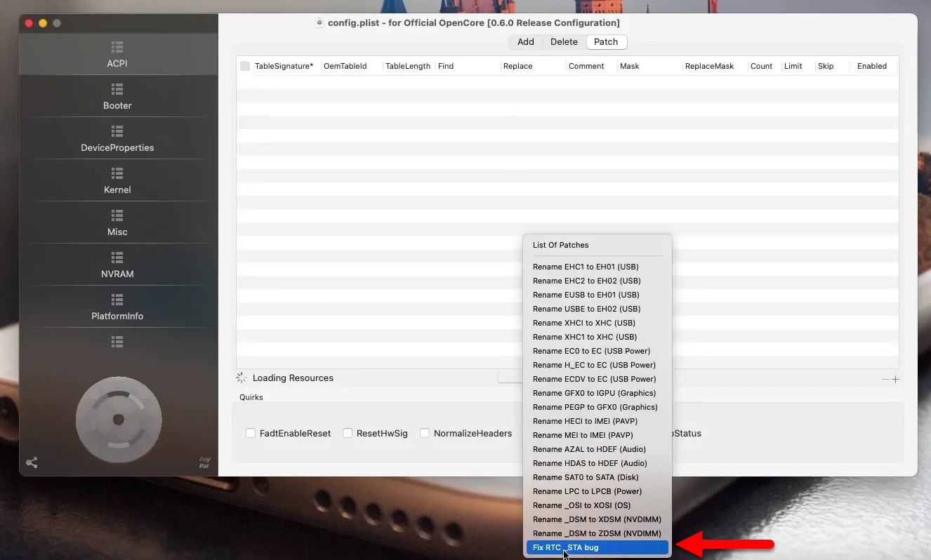Choose Rename EUSB to EH01 (USB)
The image size is (931, 560).
[597, 295]
